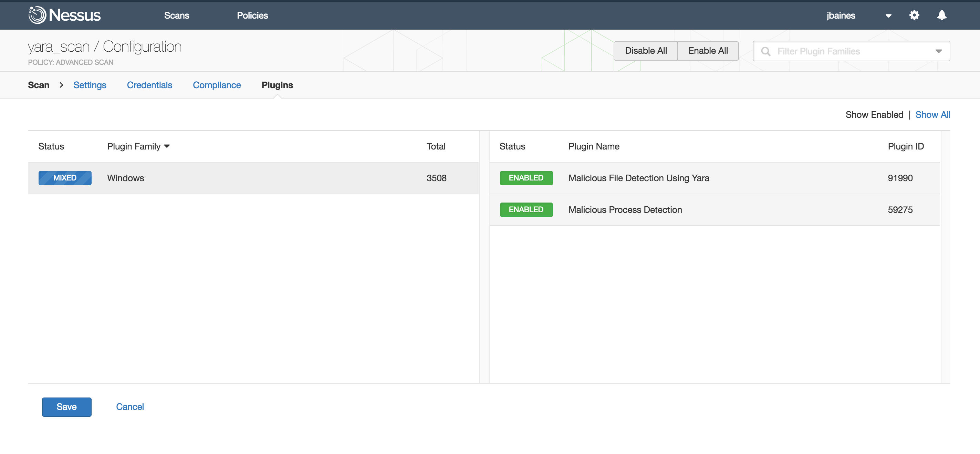Click the Nessus logo icon
Screen dimensions: 980x454
(x=37, y=15)
